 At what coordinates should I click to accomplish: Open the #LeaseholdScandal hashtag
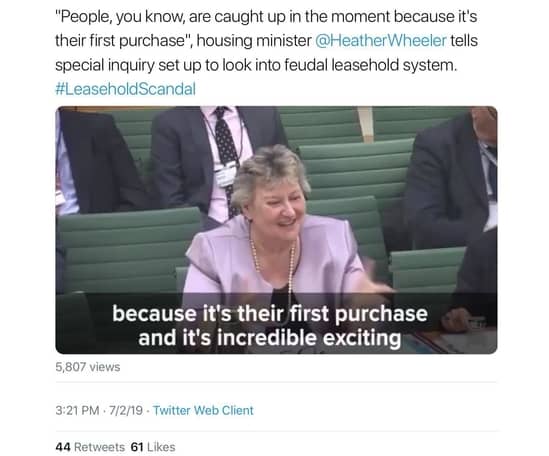coord(125,89)
